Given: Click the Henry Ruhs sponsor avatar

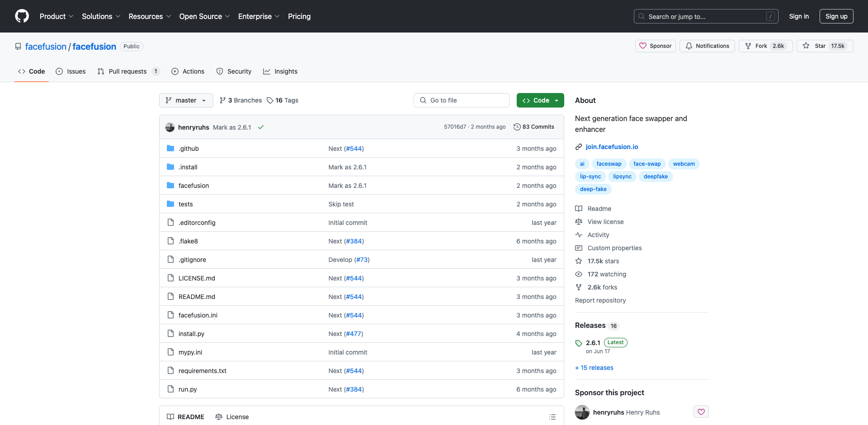Looking at the screenshot, I should tap(582, 412).
